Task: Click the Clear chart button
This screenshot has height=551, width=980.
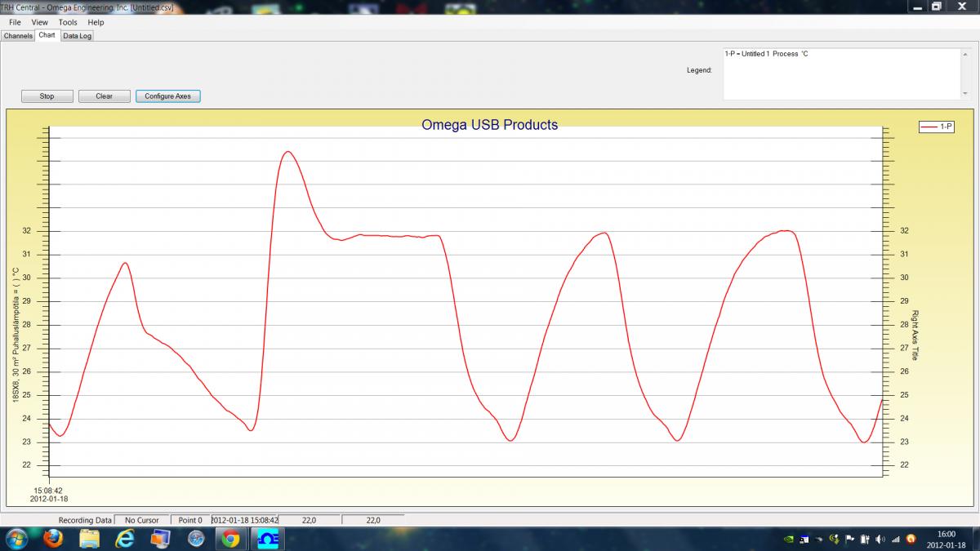Action: coord(104,96)
